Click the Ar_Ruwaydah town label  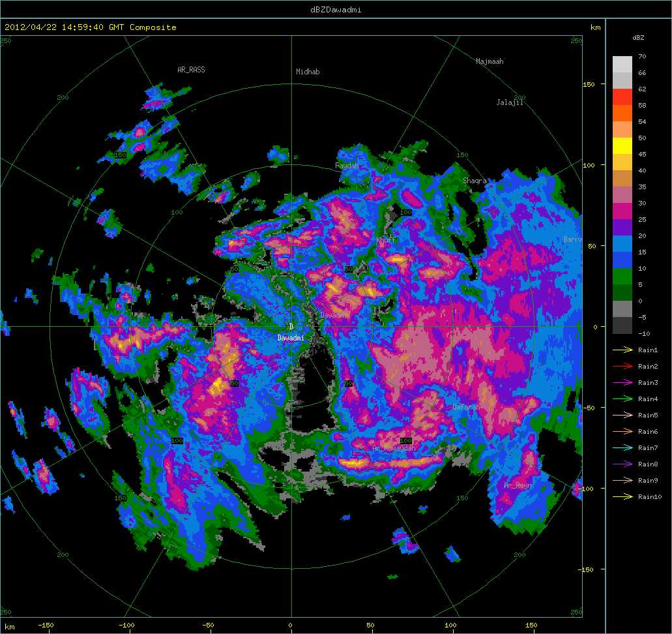(x=394, y=449)
